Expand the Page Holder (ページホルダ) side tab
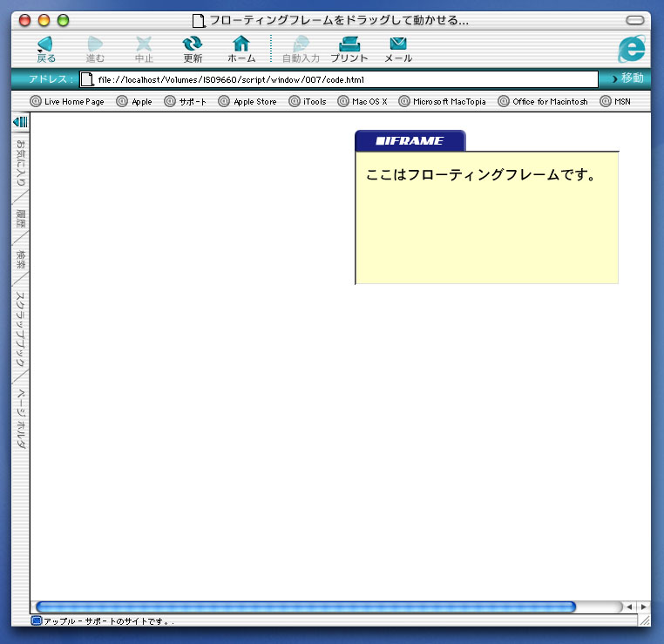Screen dimensions: 664x644 point(21,418)
